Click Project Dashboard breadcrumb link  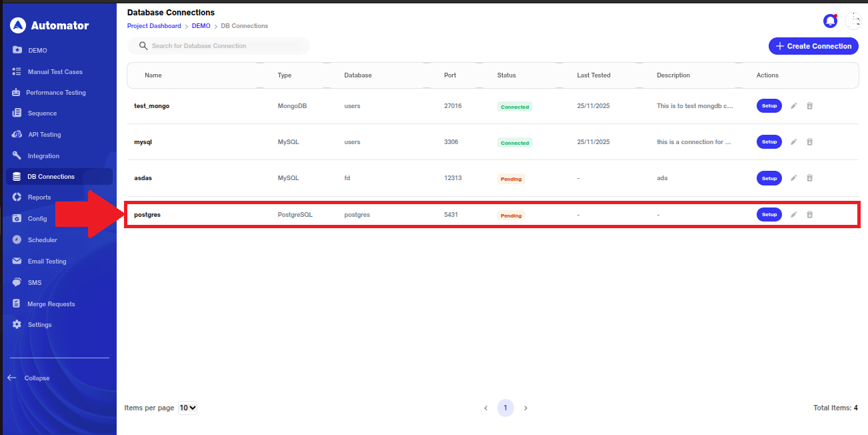(154, 26)
